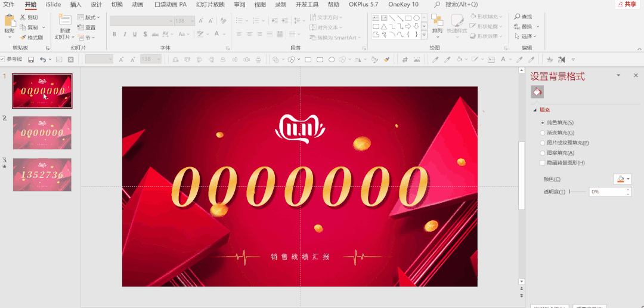The image size is (644, 308).
Task: Open the File (文件) menu
Action: coord(9,5)
